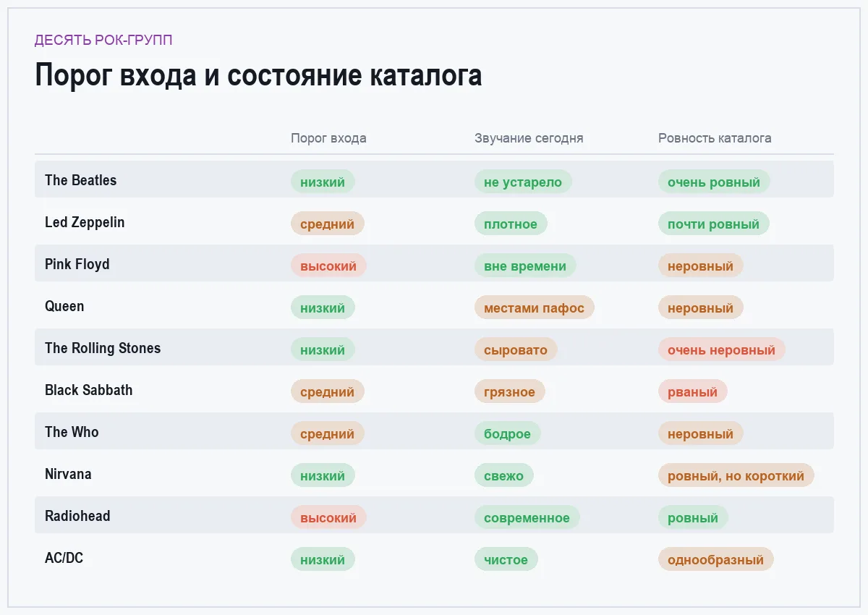Click the "низкий" badge in Nirvana row

323,475
